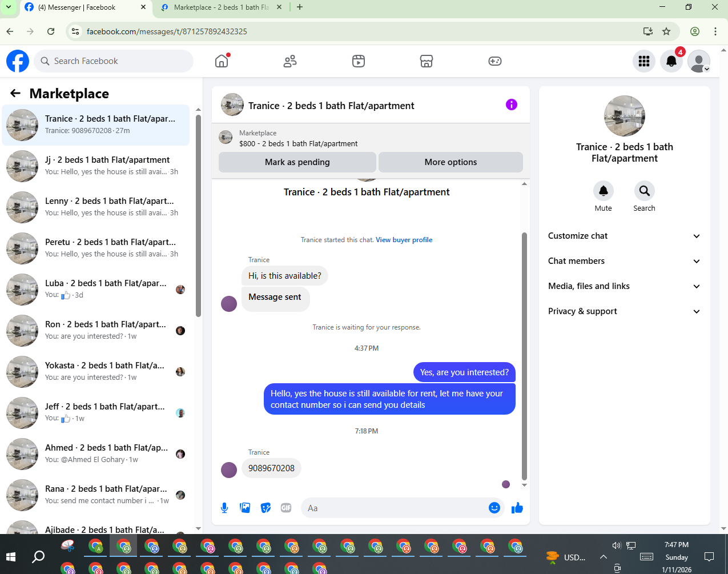Open Lenny conversation in list
Viewport: 728px width, 574px height.
[x=96, y=207]
